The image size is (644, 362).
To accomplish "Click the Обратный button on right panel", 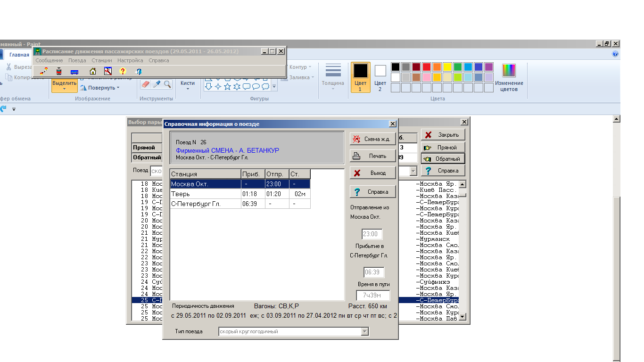I will pos(443,159).
